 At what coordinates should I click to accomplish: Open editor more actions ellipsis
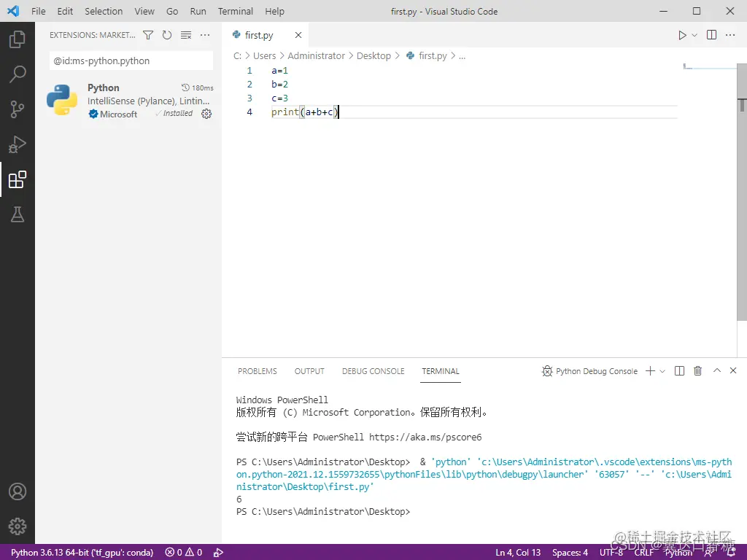tap(729, 35)
